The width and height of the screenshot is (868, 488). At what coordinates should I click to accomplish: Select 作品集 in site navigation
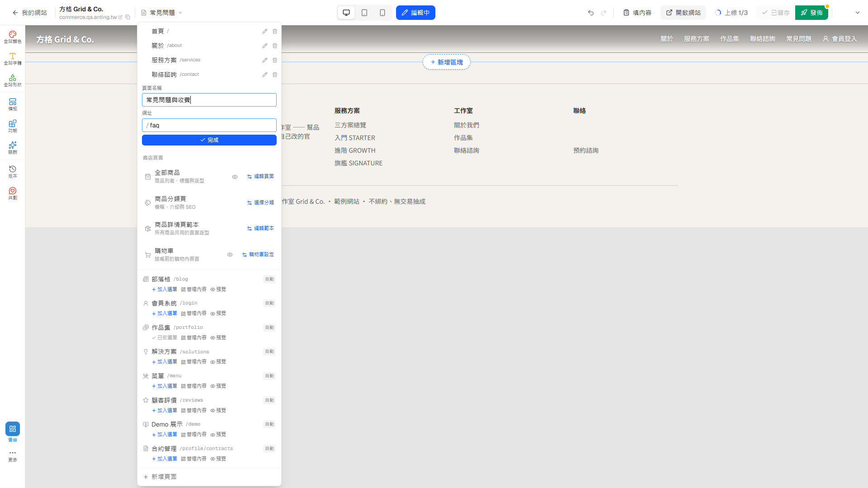point(730,39)
